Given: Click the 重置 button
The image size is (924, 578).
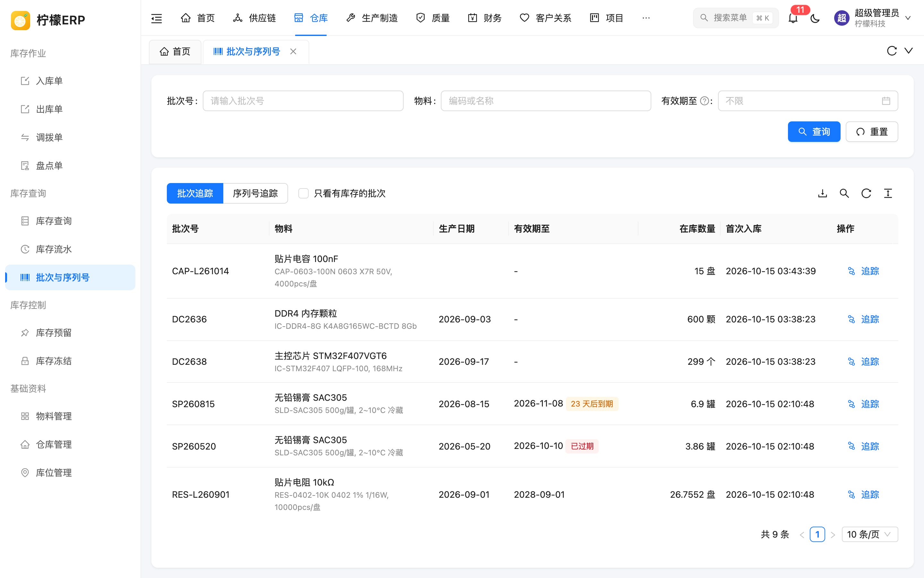Looking at the screenshot, I should pos(872,132).
